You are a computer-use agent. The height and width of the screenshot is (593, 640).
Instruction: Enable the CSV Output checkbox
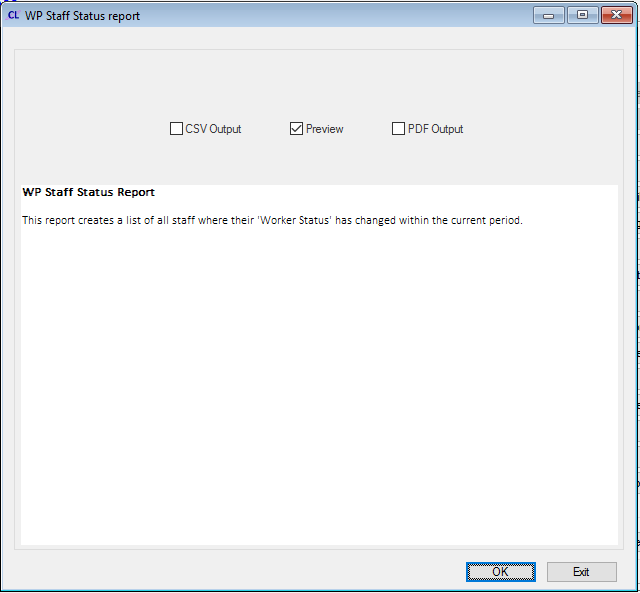click(176, 129)
